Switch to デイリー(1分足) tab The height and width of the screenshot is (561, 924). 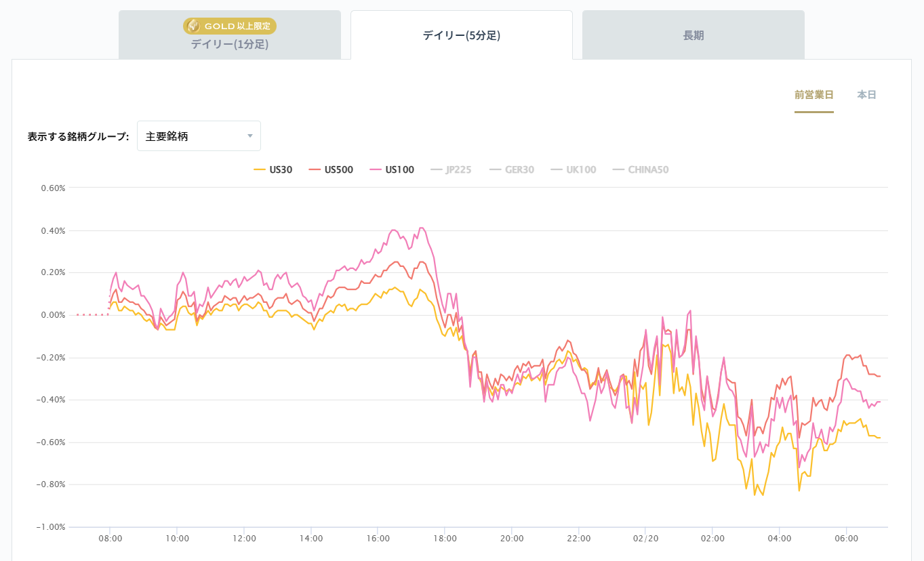(230, 35)
